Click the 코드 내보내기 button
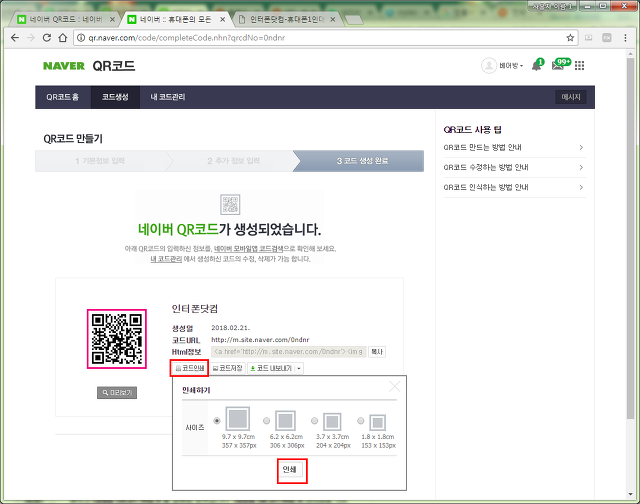The image size is (640, 504). tap(271, 368)
